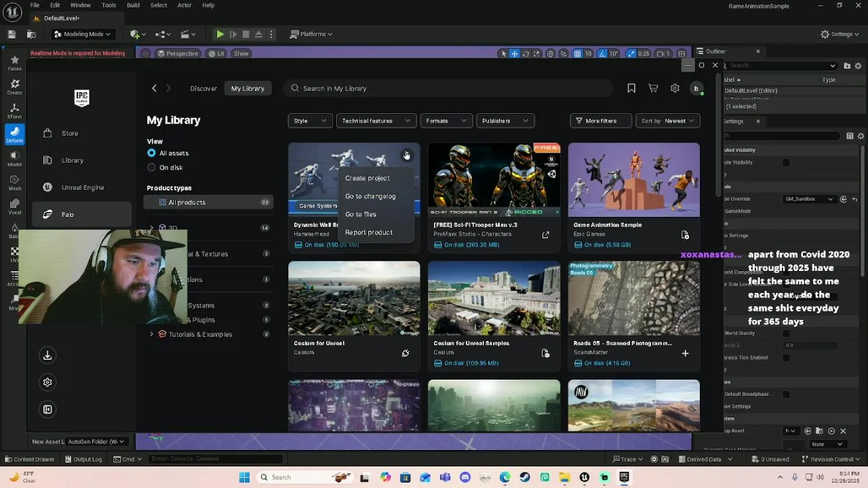Open the Perspective viewport view mode

coord(178,54)
